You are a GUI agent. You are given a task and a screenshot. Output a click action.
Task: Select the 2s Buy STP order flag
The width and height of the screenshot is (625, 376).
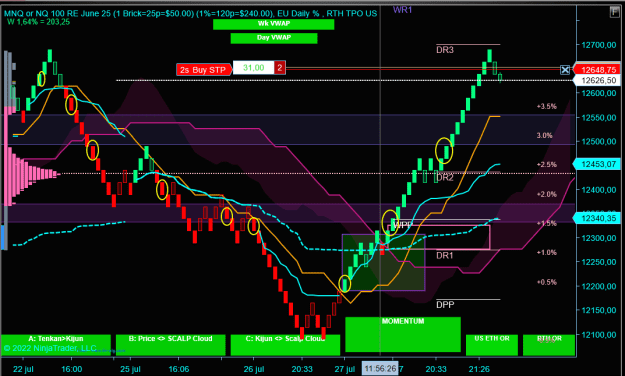click(203, 70)
